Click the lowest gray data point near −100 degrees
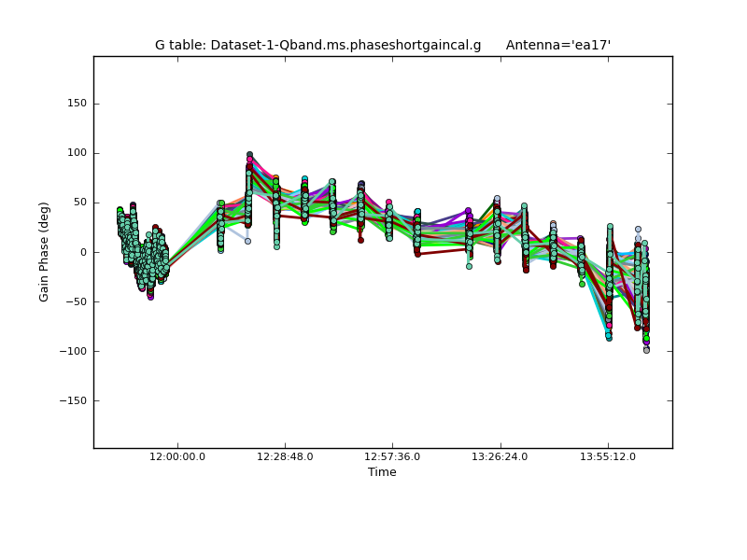The image size is (747, 560). [646, 350]
